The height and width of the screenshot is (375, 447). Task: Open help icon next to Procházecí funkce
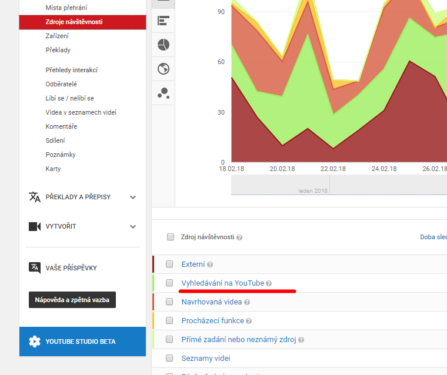[249, 321]
